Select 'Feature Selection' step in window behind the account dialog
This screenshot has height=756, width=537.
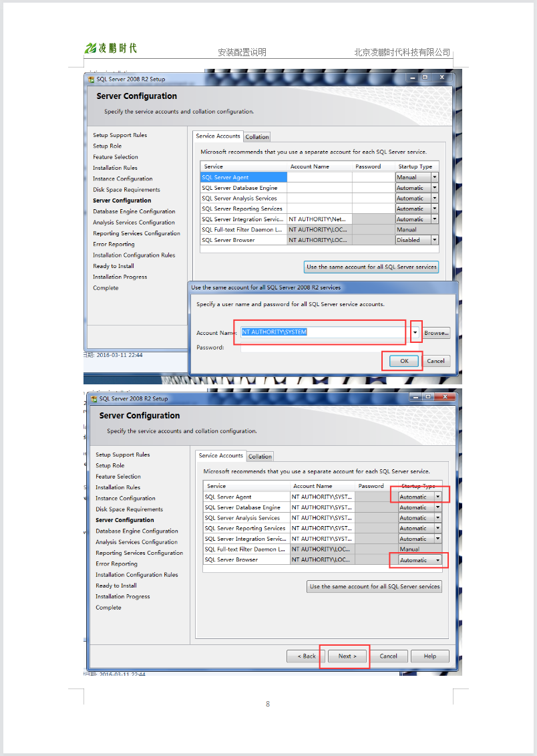(116, 157)
